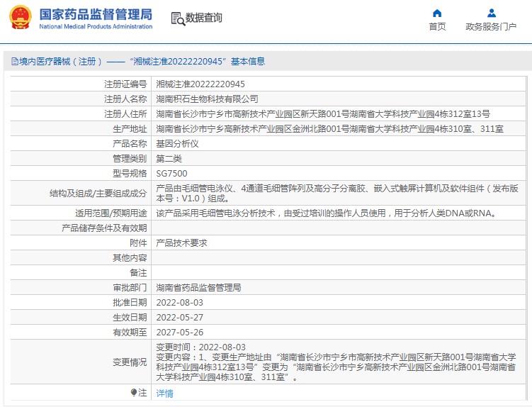Click the lightbulb icon beside 注
532x407 pixels.
pyautogui.click(x=134, y=392)
